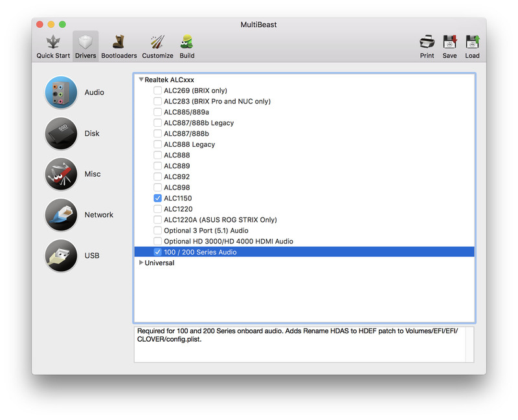Close the MultiBeast window

pyautogui.click(x=40, y=25)
